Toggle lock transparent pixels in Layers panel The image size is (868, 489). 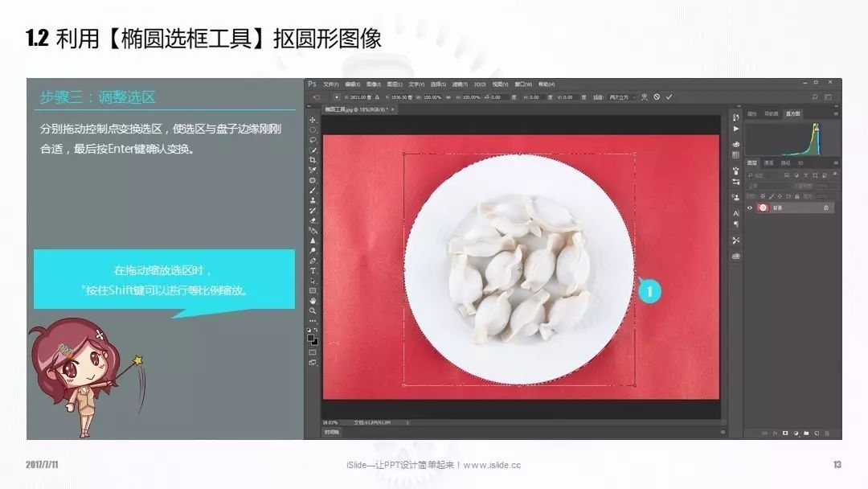763,196
